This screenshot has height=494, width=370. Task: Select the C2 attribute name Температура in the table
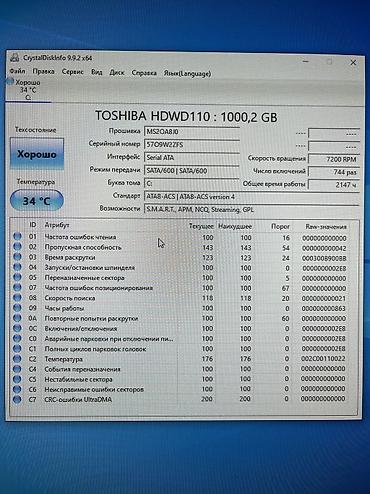click(63, 359)
